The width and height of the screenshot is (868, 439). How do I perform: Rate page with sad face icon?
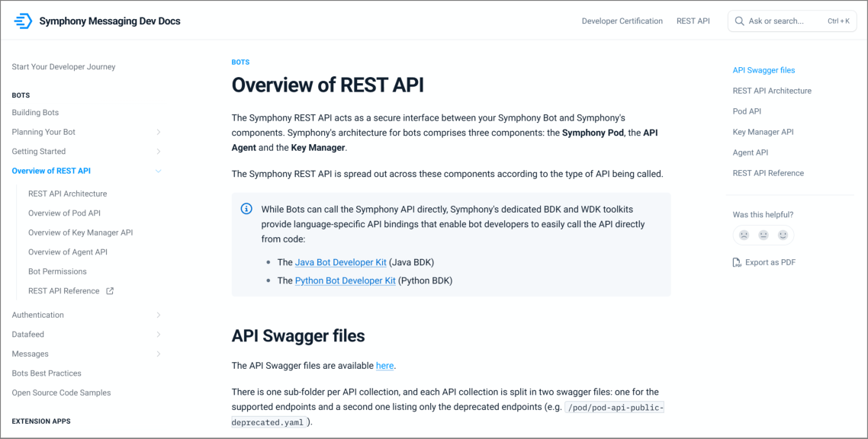744,235
